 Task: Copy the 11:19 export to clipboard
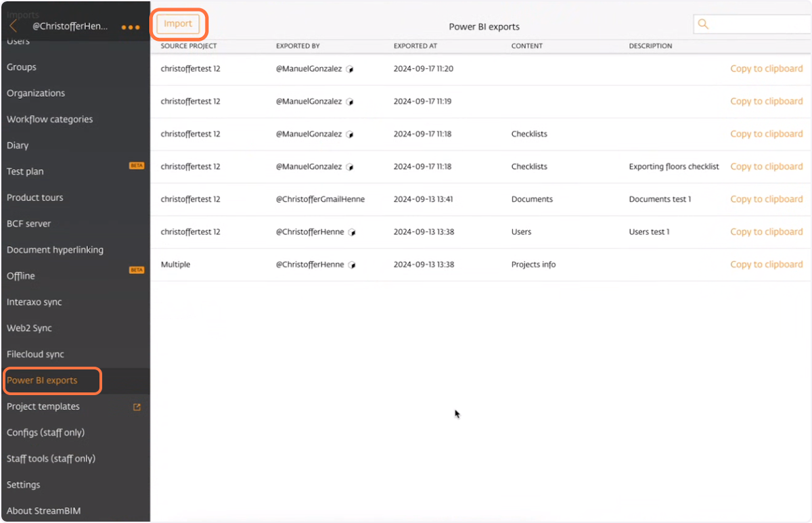(767, 101)
